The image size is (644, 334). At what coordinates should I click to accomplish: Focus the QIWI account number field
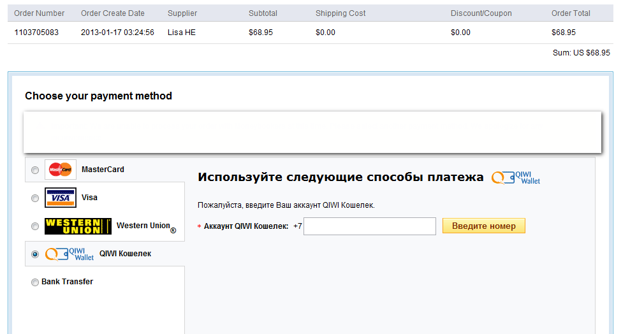pos(370,226)
